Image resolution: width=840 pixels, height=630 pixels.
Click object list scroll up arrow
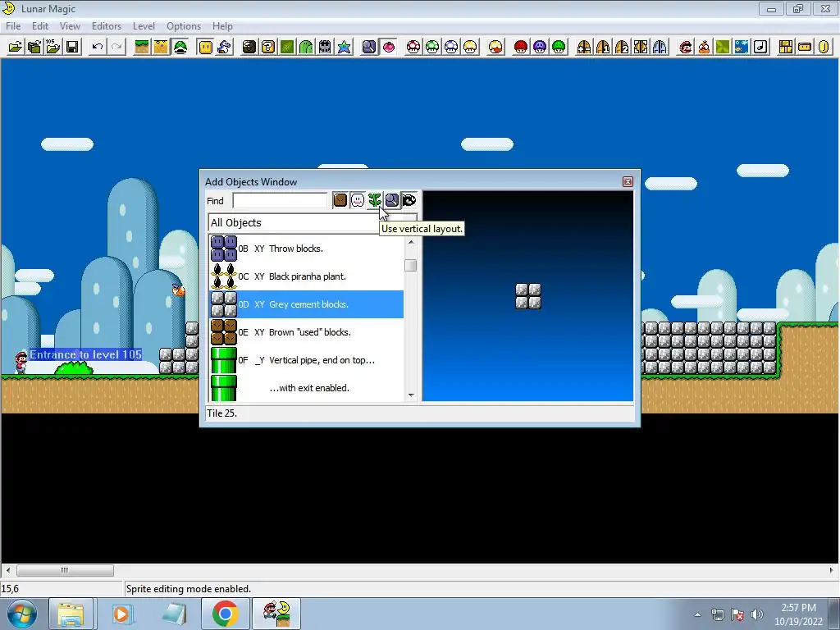(411, 242)
